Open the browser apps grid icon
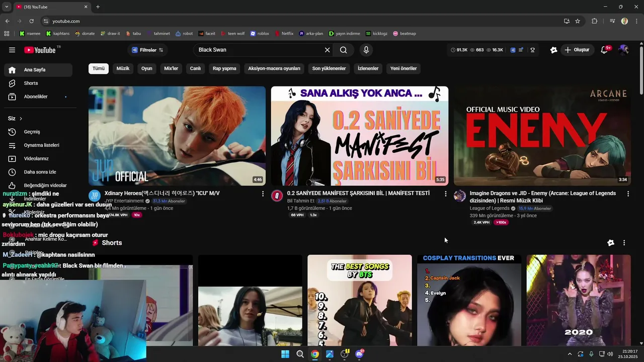Image resolution: width=644 pixels, height=362 pixels. click(x=7, y=34)
